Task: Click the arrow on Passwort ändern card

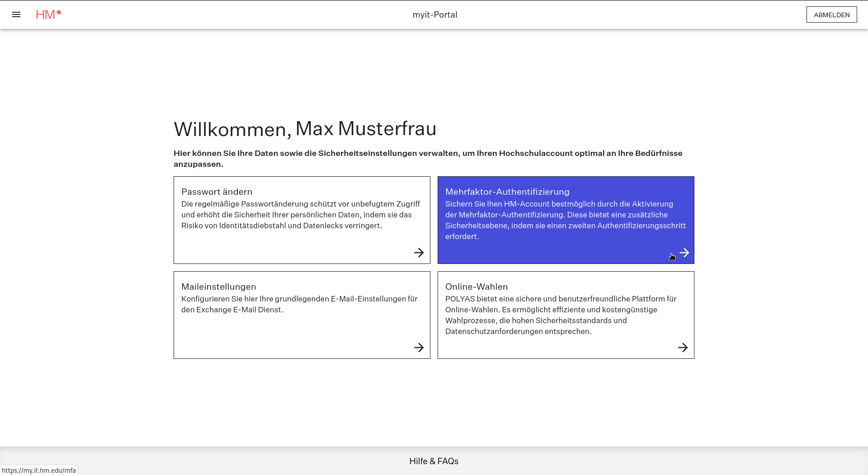Action: point(419,253)
